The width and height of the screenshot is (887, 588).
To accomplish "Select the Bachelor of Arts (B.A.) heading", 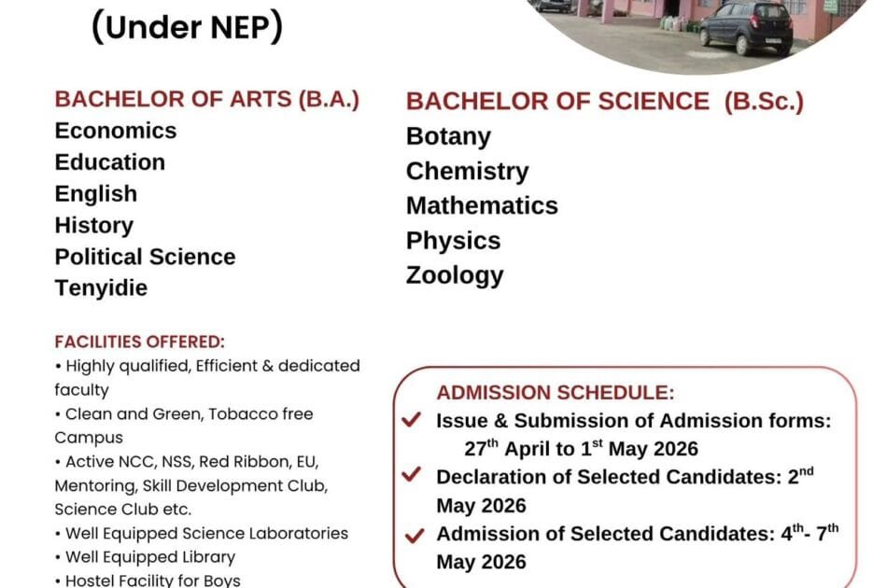I will point(207,100).
